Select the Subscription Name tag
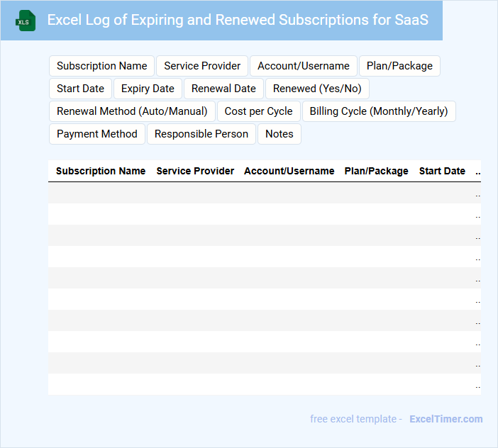Viewport: 498px width, 448px height. click(101, 66)
